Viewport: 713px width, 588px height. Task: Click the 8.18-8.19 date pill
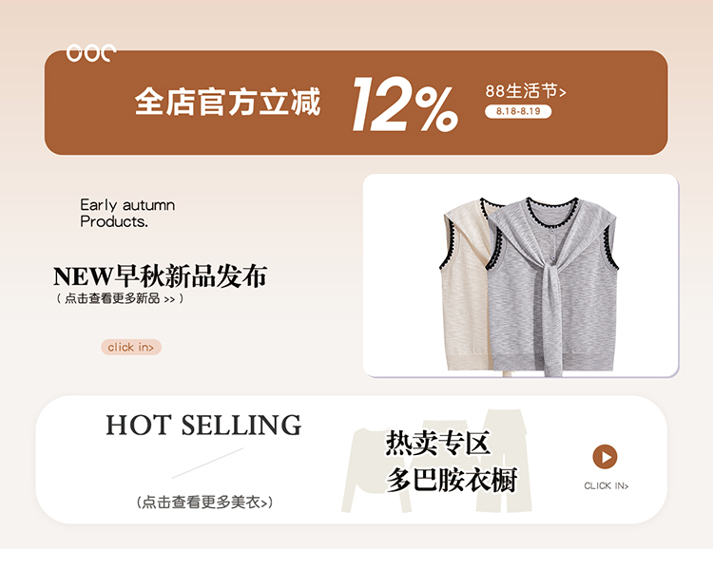tap(518, 111)
